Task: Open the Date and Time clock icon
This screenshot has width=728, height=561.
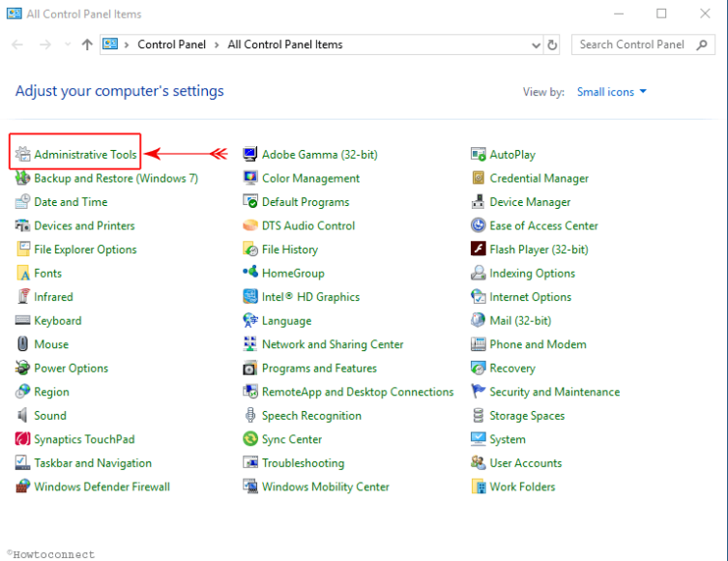Action: coord(23,201)
